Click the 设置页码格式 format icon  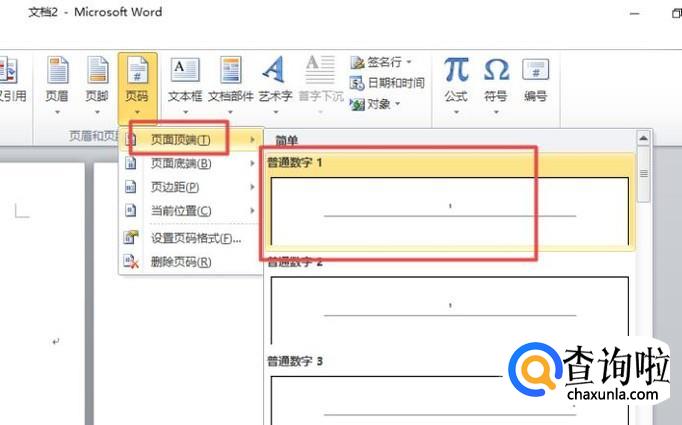(x=131, y=238)
